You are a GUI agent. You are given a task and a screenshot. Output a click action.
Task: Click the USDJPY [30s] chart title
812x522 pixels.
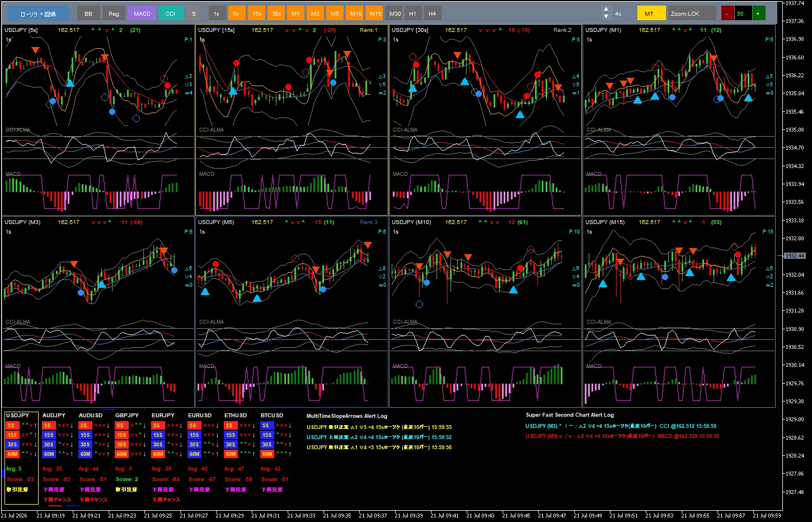coord(410,30)
